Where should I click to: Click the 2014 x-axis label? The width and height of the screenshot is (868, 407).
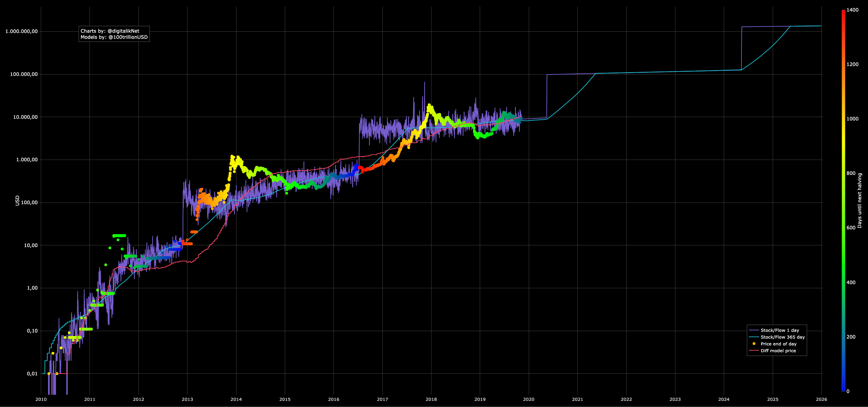236,399
